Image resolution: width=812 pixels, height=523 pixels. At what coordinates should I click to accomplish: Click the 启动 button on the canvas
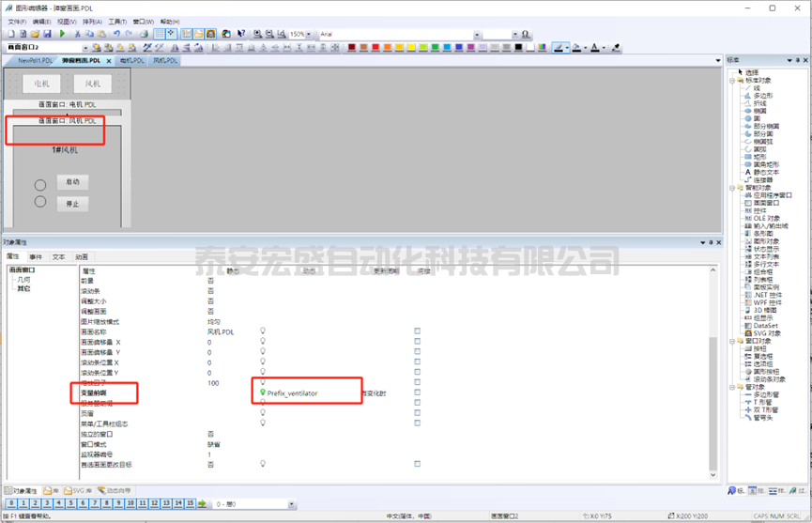tap(73, 182)
